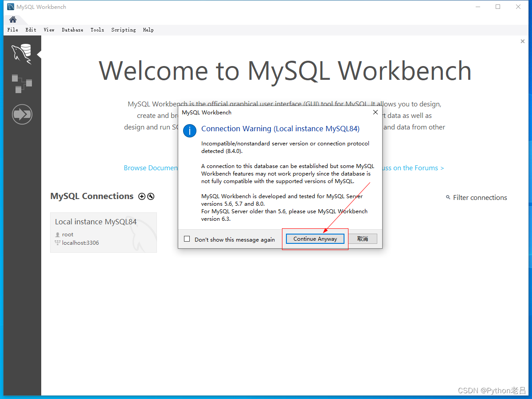Open the Database menu
This screenshot has width=532, height=399.
point(72,30)
